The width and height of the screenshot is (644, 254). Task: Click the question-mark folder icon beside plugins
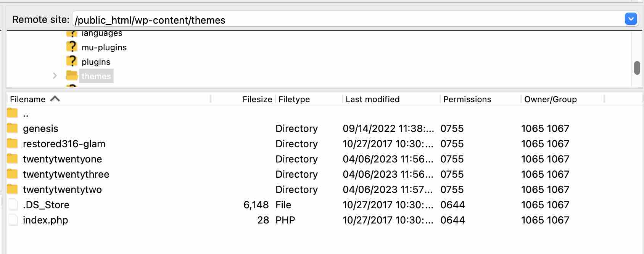point(72,61)
